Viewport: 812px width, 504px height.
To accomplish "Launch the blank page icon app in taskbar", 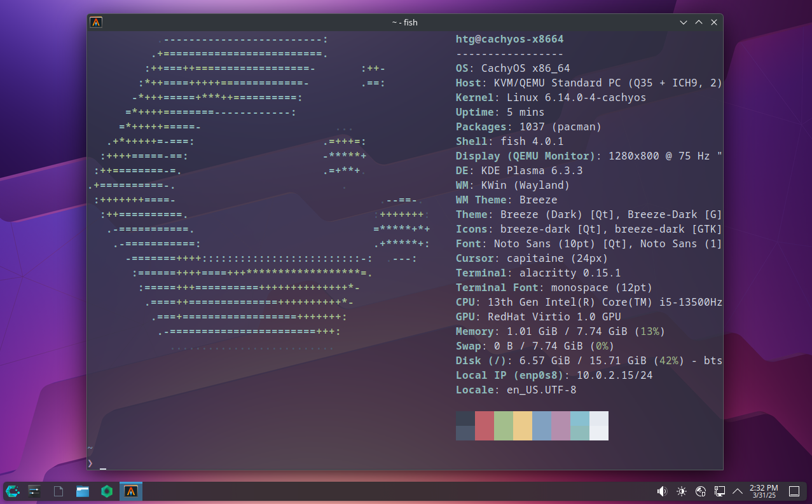I will tap(58, 491).
